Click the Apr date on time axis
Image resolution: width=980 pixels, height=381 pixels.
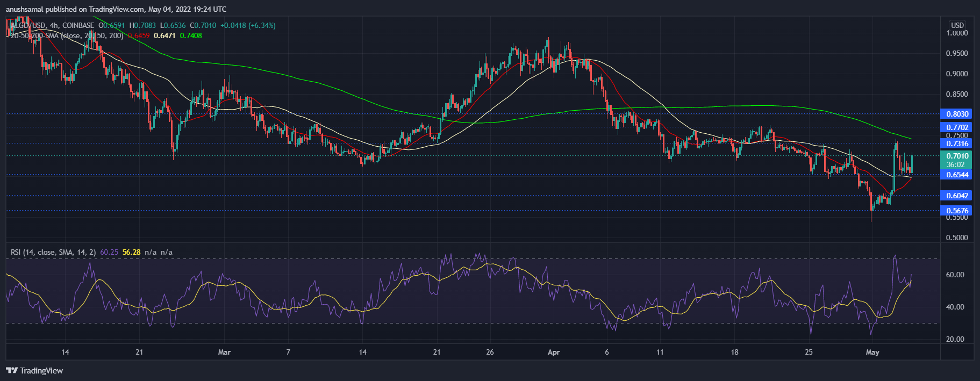click(553, 353)
